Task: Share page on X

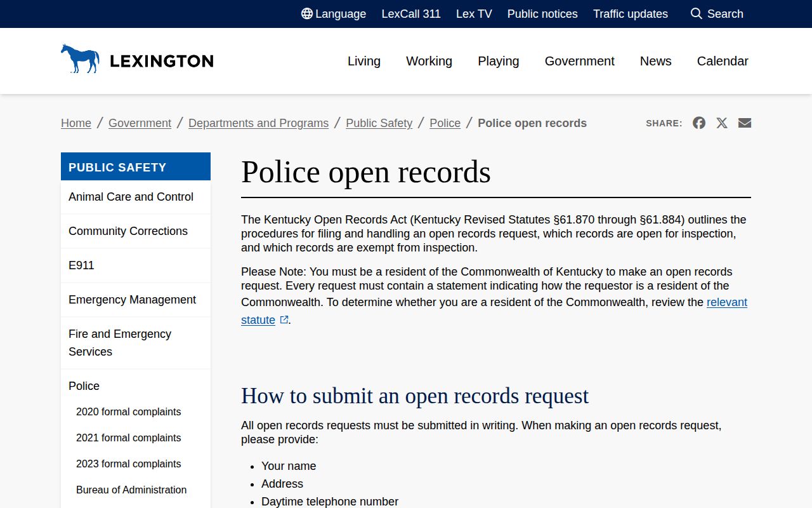Action: tap(722, 123)
